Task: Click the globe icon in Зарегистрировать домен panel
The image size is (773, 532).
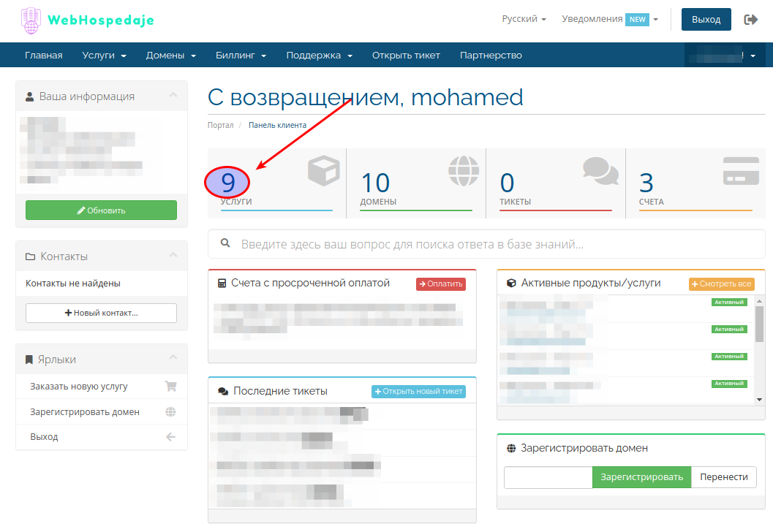Action: click(x=511, y=448)
